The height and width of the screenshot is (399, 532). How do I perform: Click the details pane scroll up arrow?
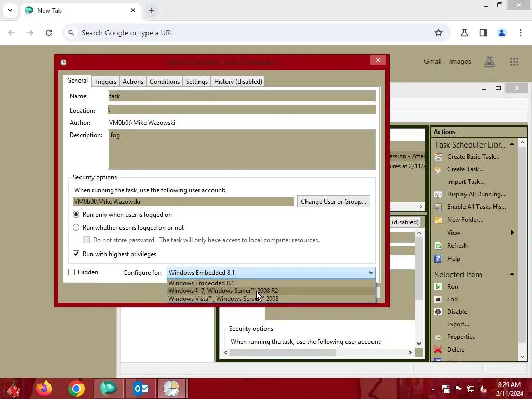point(419,233)
